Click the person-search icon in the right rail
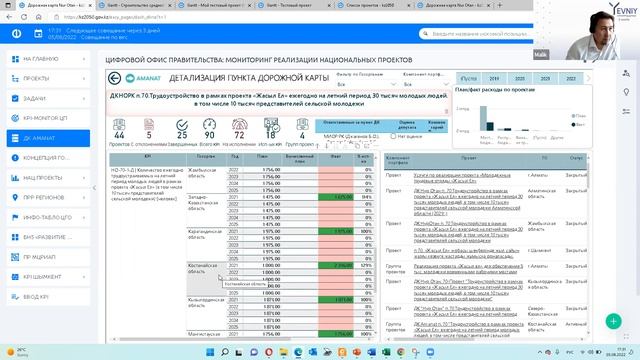Screen dimensions: 640x360 [x=626, y=73]
